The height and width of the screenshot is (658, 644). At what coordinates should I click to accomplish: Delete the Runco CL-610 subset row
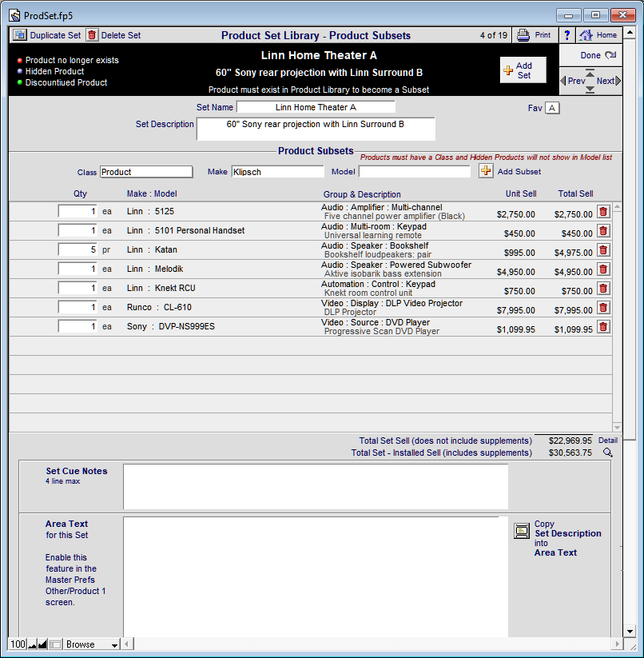603,308
